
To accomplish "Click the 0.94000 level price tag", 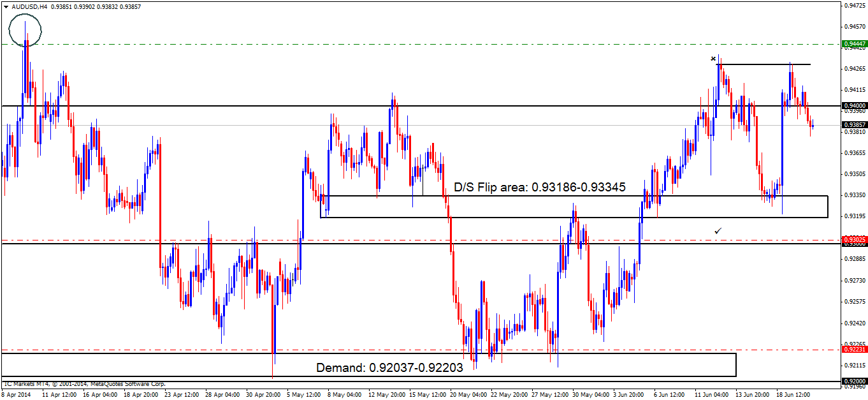I will coord(854,105).
